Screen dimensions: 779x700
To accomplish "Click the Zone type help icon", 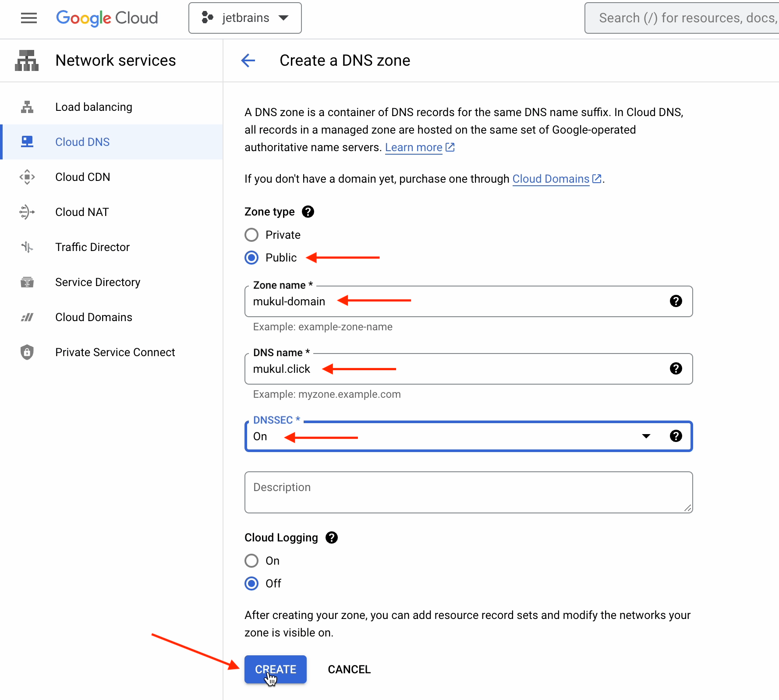I will (308, 212).
